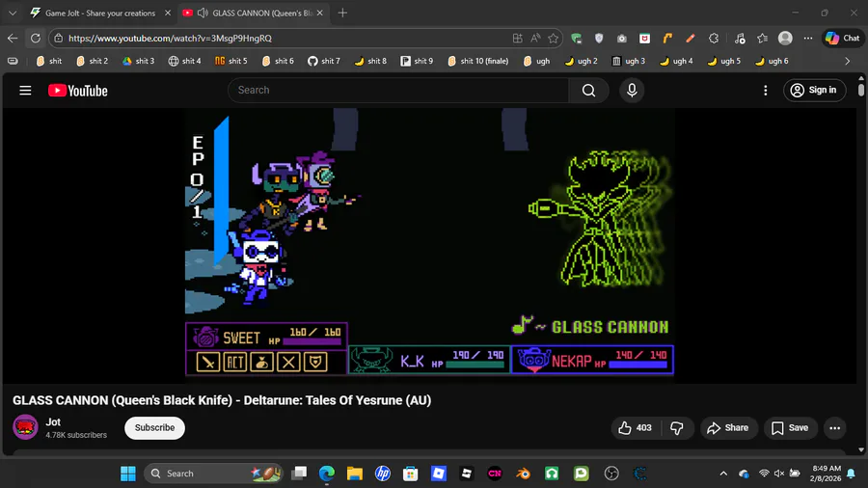Click the camera screenshot extension icon

[622, 39]
